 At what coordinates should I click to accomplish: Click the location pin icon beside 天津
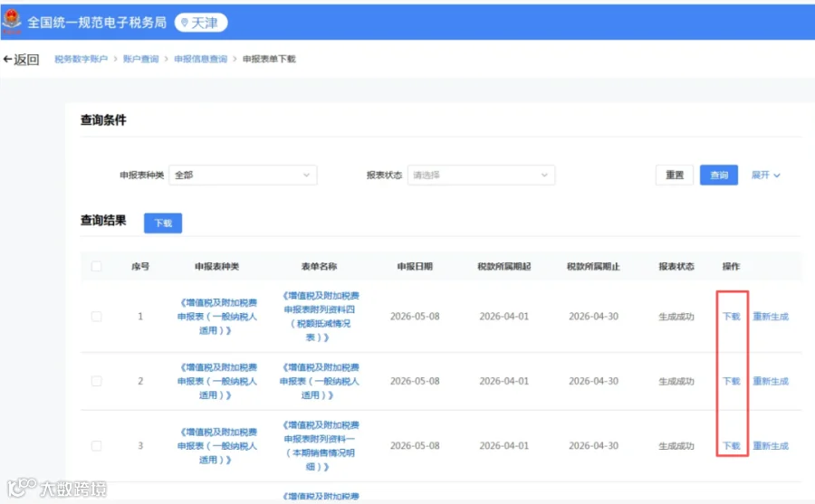point(185,23)
